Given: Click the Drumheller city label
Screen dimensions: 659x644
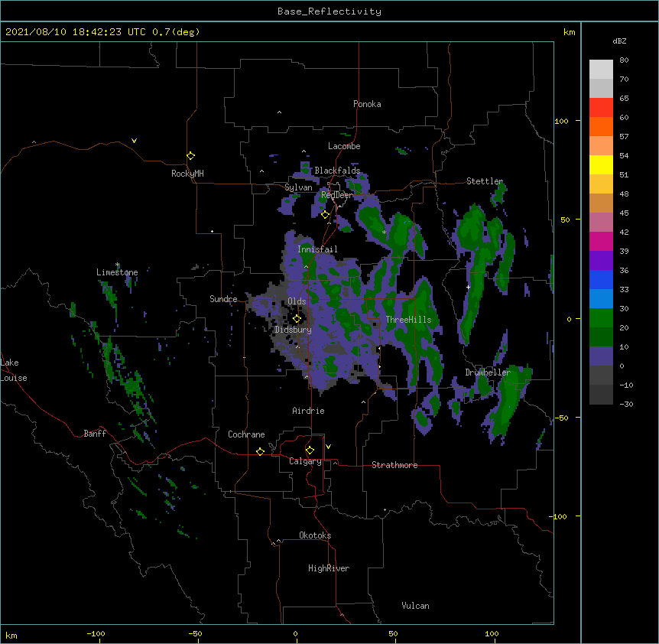Looking at the screenshot, I should point(488,372).
